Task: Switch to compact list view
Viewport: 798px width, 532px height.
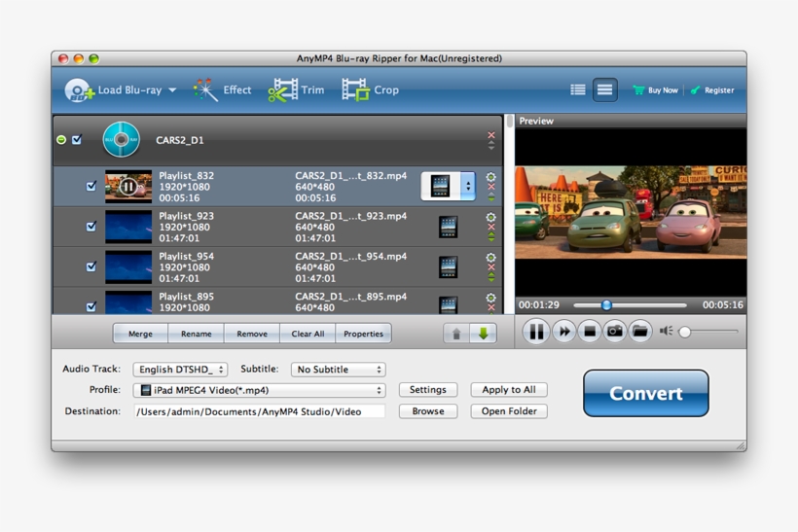Action: tap(578, 90)
